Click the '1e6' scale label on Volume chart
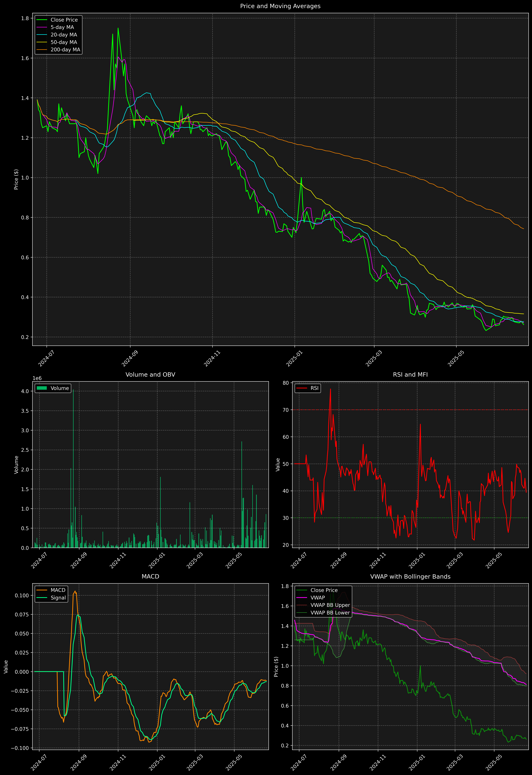Screen dimensions: 532x775 coord(37,378)
